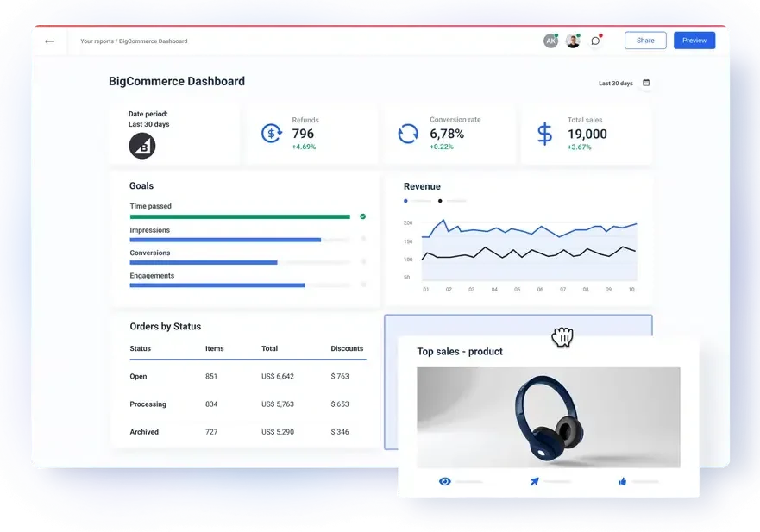Click the headphones product image
This screenshot has height=532, width=760.
pos(548,417)
